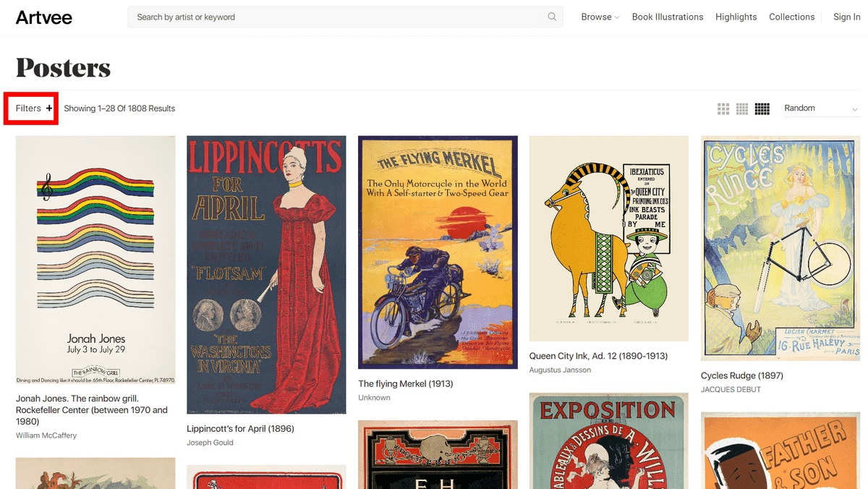Image resolution: width=868 pixels, height=489 pixels.
Task: Open the Father & Son poster thumbnail
Action: [x=780, y=451]
